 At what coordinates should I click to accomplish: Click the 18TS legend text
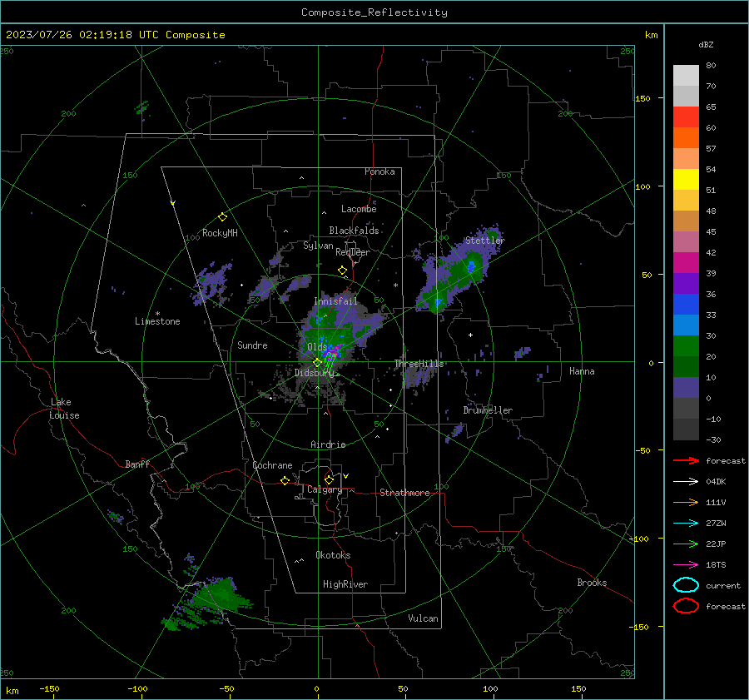click(716, 565)
